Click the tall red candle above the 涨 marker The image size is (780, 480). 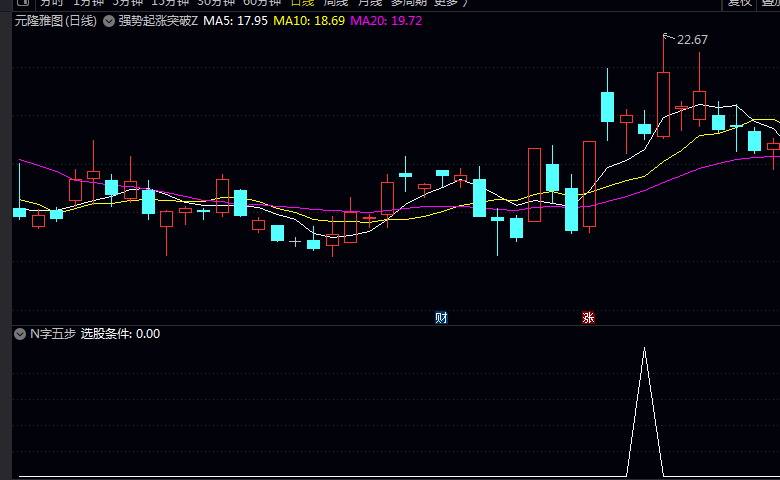(x=589, y=184)
